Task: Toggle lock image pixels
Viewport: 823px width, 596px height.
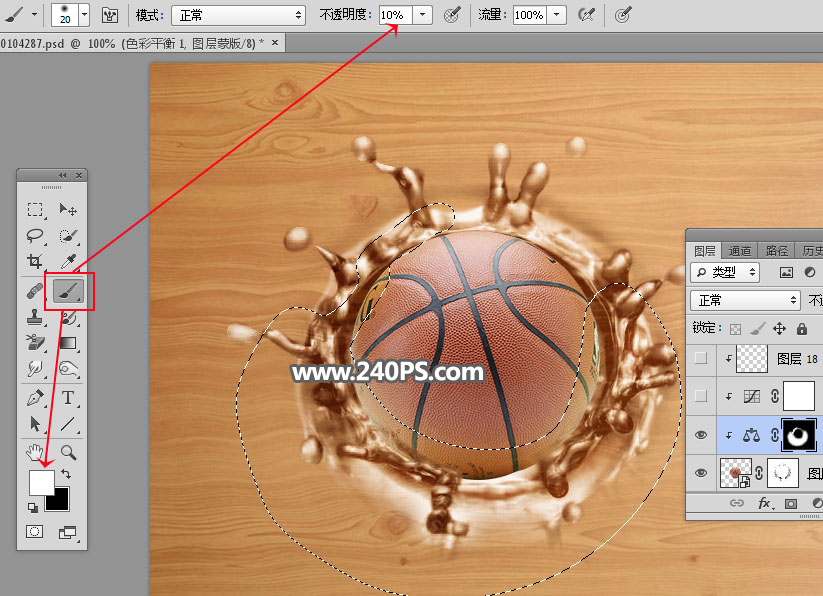Action: [757, 329]
